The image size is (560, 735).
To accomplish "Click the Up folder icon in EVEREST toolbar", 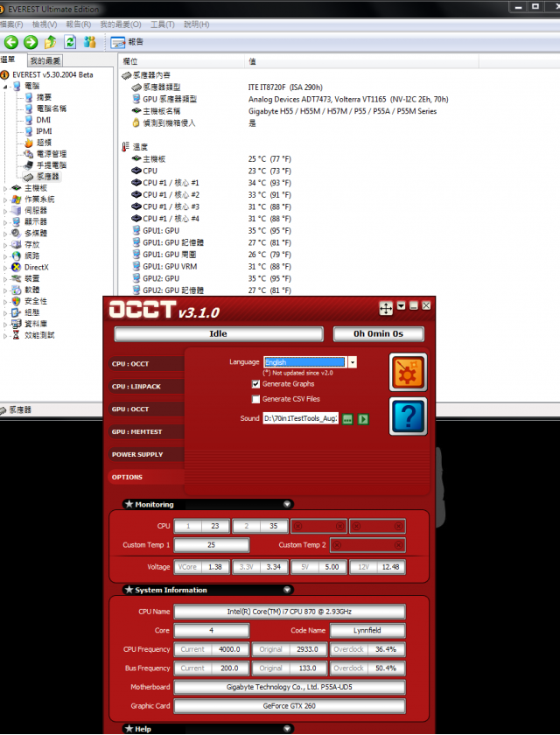I will click(50, 42).
